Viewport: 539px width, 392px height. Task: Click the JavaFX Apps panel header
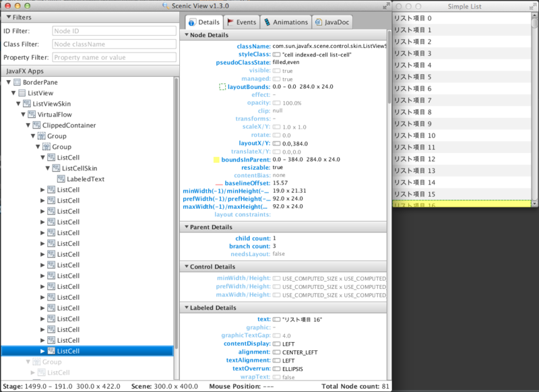(x=90, y=71)
